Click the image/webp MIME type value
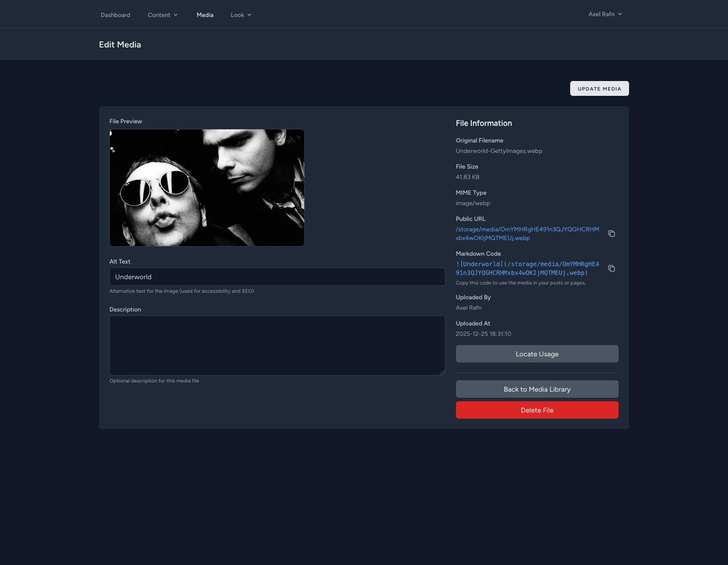This screenshot has height=565, width=728. (x=473, y=203)
